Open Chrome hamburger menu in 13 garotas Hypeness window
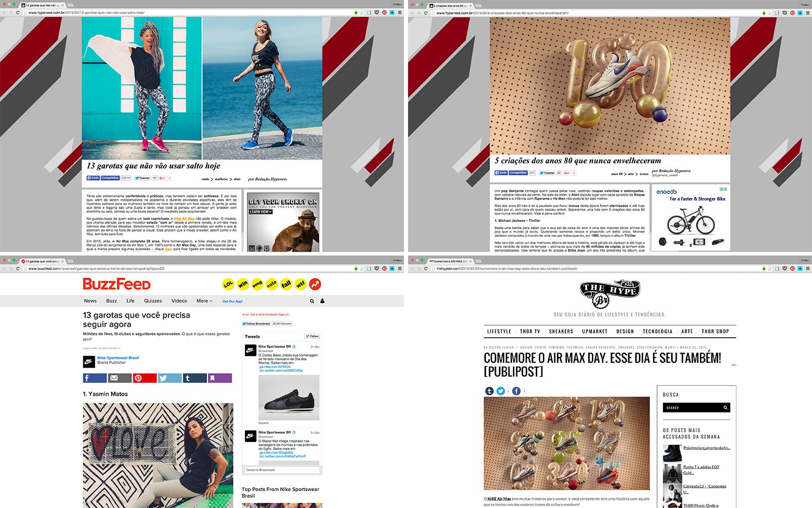The width and height of the screenshot is (812, 508). (399, 12)
